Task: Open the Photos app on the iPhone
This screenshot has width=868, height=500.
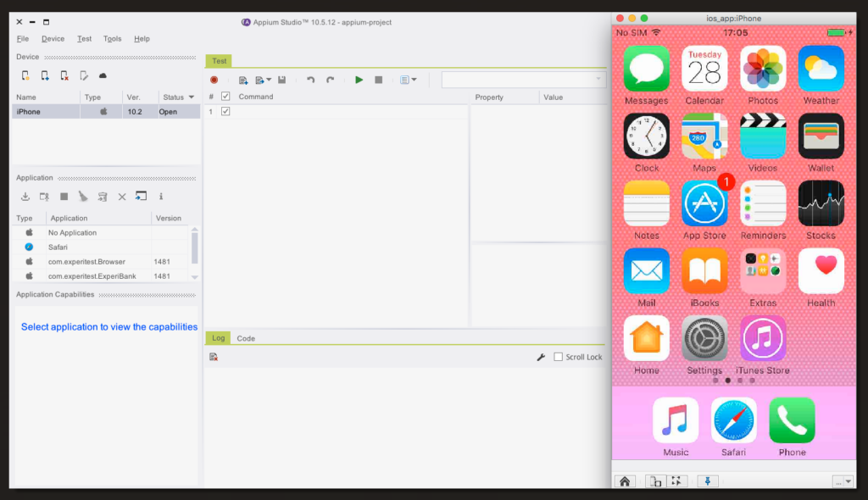Action: point(763,68)
